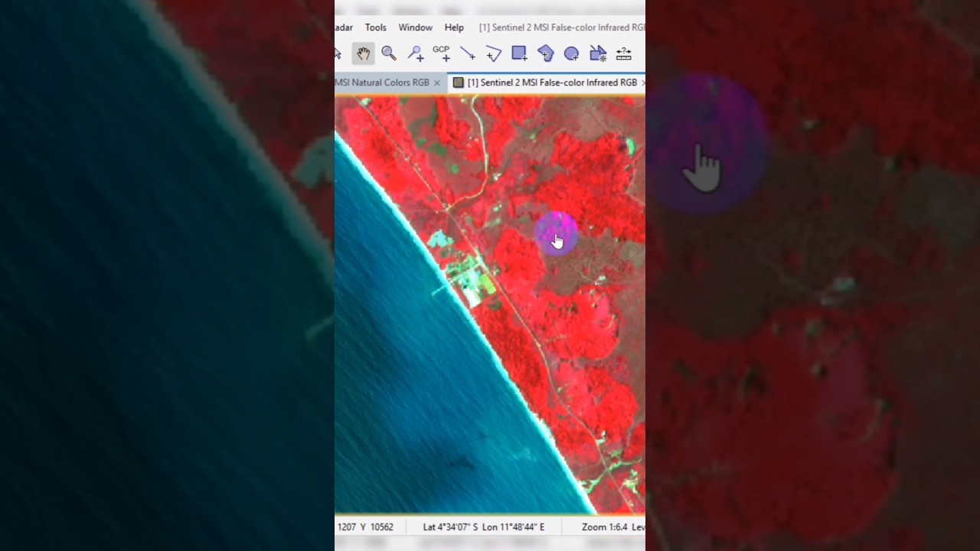Click the Selection arrow tool

click(338, 54)
